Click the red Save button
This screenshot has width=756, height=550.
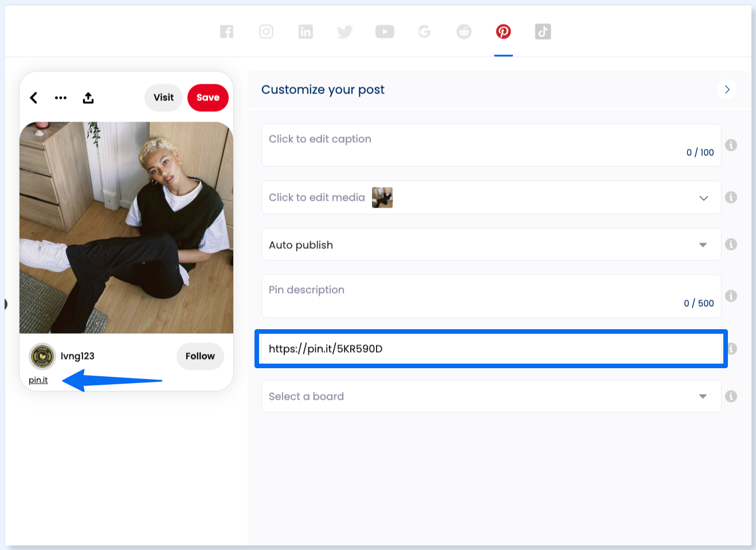(x=208, y=97)
